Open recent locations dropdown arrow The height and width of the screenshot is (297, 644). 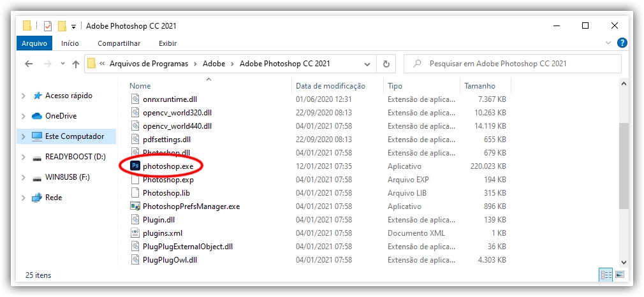[x=62, y=64]
